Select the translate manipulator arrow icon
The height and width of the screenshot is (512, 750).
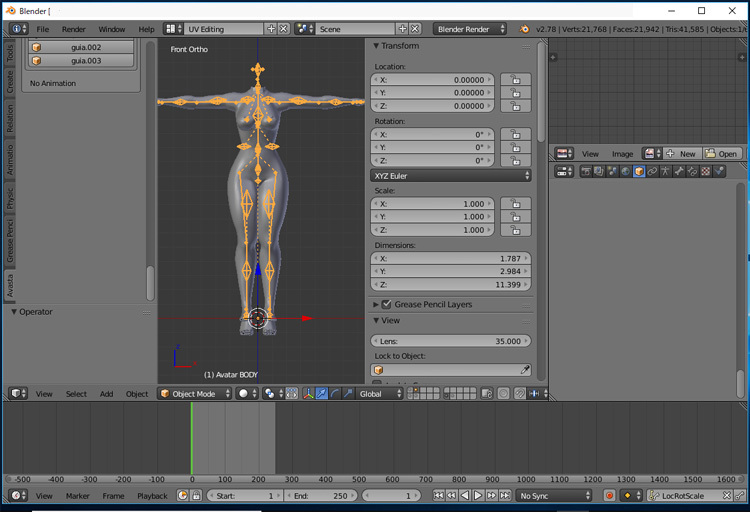tap(322, 393)
